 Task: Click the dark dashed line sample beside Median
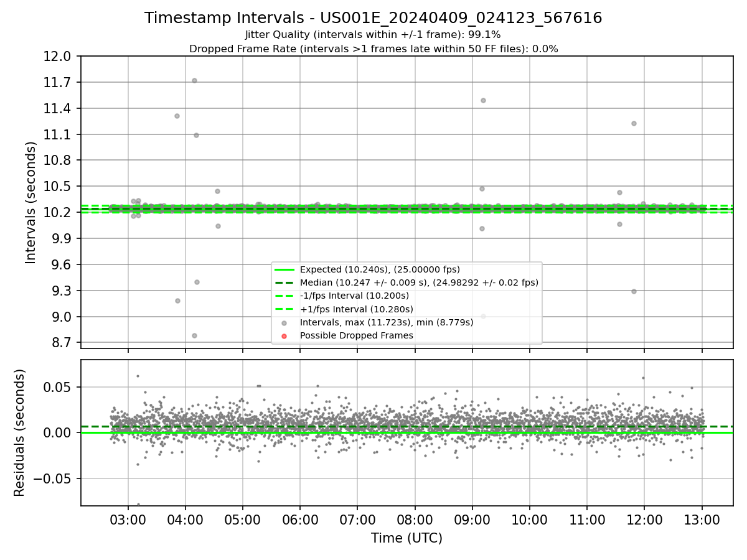284,283
